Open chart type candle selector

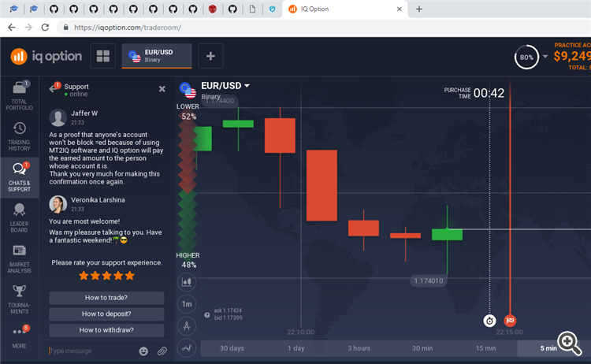[x=187, y=282]
